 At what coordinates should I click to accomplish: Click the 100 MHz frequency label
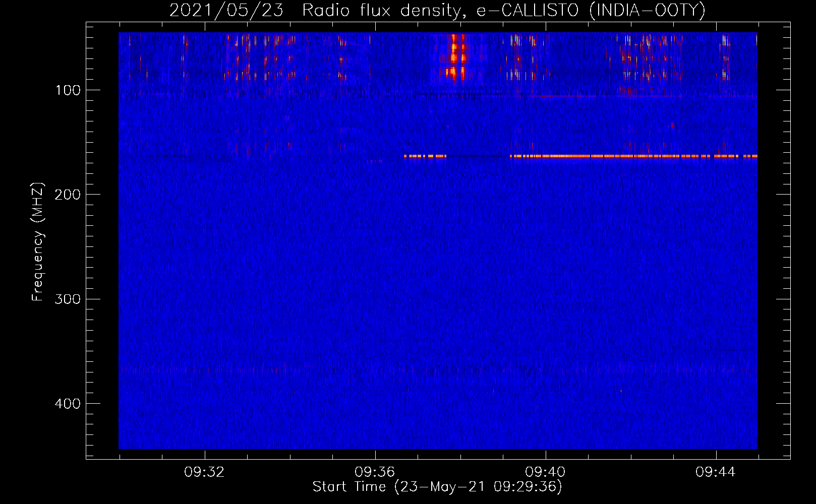point(68,90)
